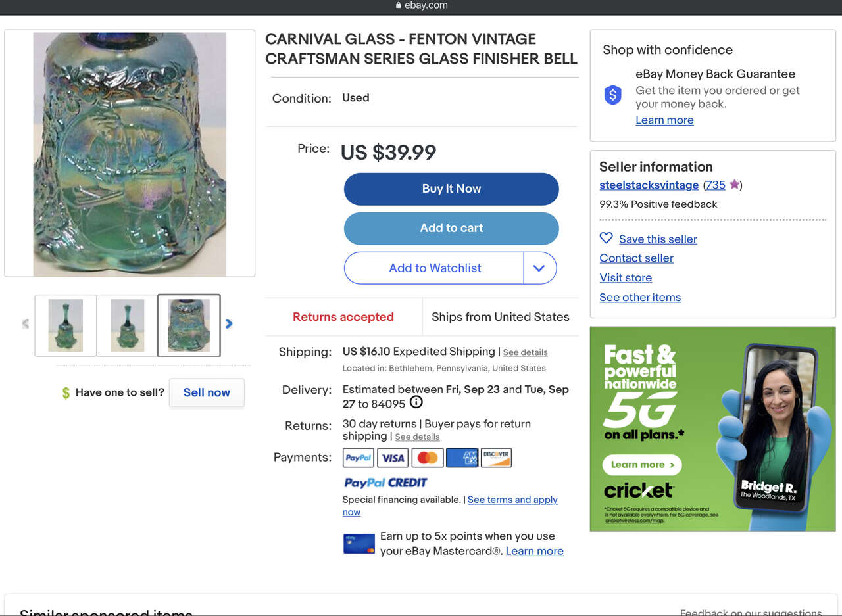842x616 pixels.
Task: Click the next thumbnail arrow
Action: click(229, 323)
